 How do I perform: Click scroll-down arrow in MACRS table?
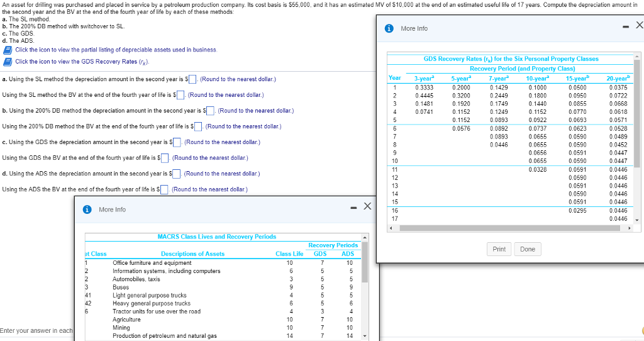[x=364, y=336]
